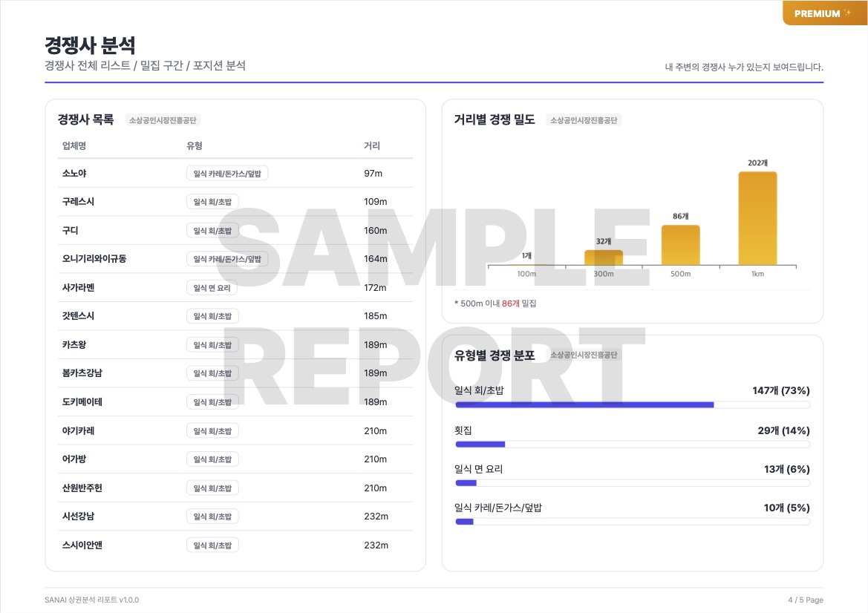This screenshot has height=613, width=868.
Task: Click the source badge beside 경쟁사 목록
Action: point(164,120)
